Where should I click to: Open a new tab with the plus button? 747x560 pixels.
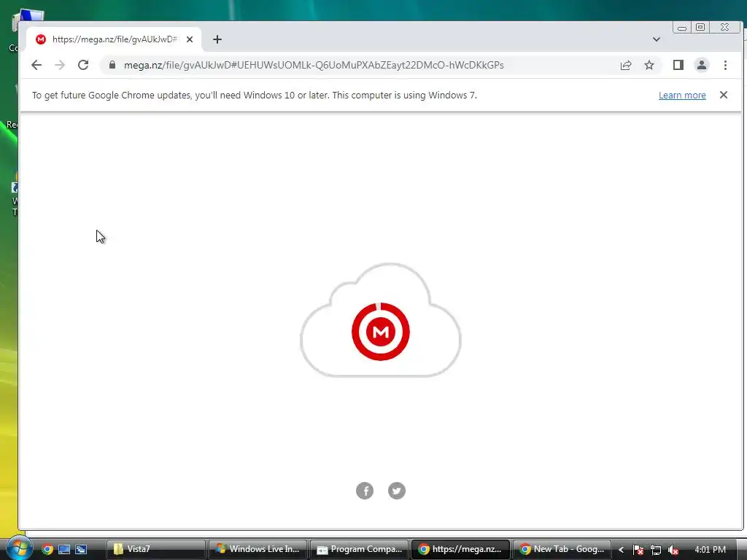[217, 39]
